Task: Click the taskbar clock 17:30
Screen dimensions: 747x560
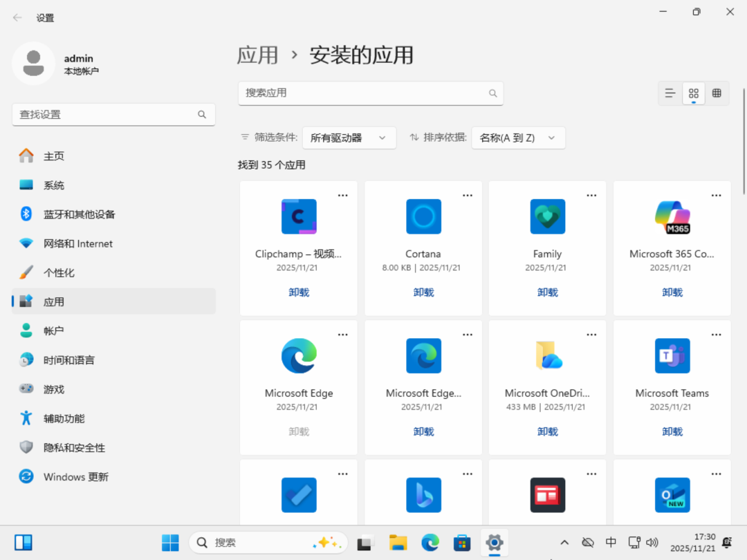Action: 693,543
